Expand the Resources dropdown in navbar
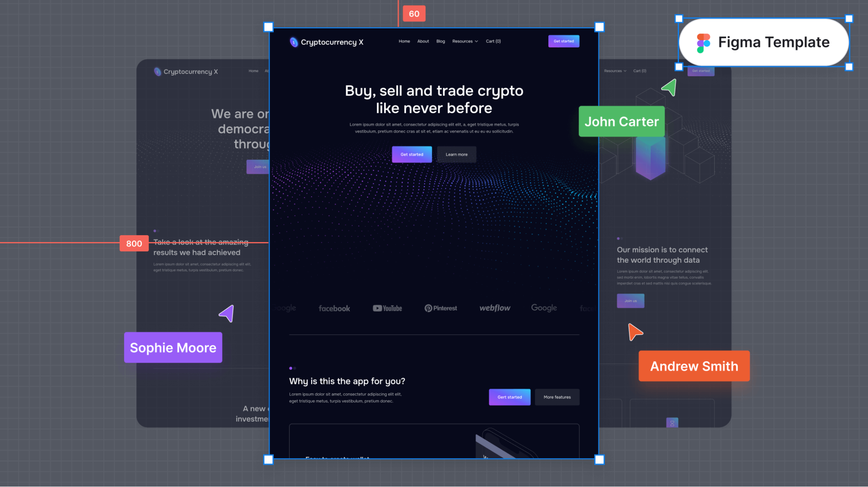 [465, 41]
